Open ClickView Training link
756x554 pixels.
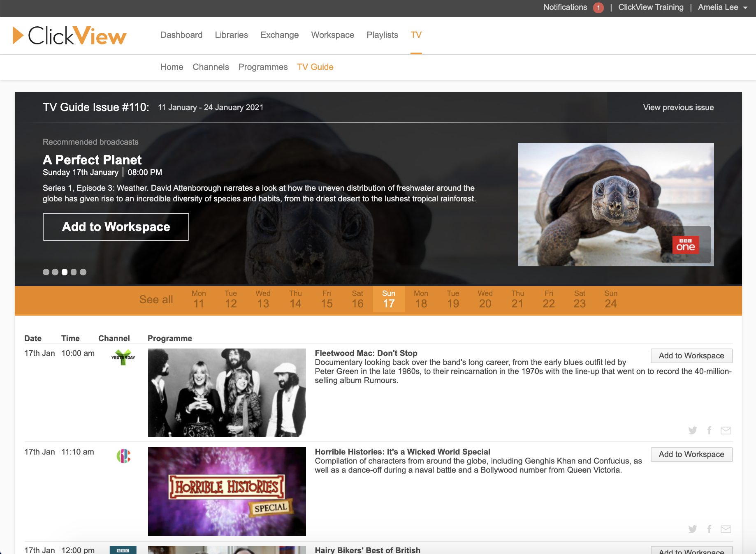[x=651, y=7]
